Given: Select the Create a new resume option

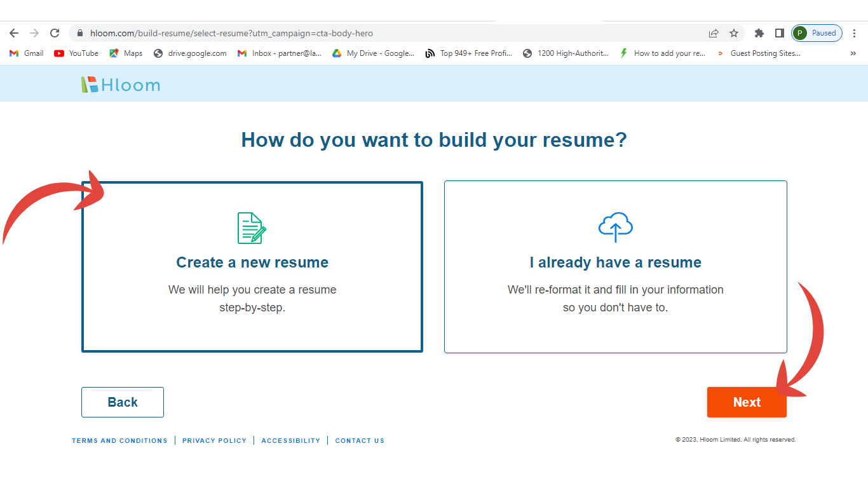Looking at the screenshot, I should [x=252, y=267].
